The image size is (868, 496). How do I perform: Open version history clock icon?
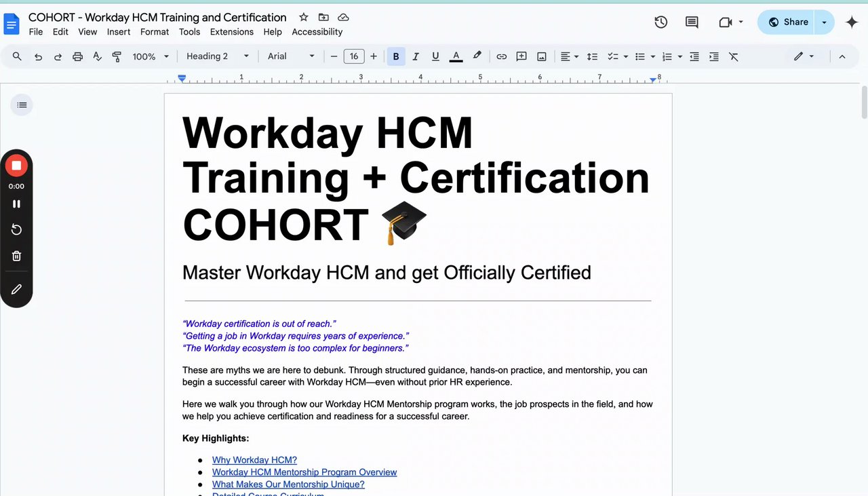[660, 22]
